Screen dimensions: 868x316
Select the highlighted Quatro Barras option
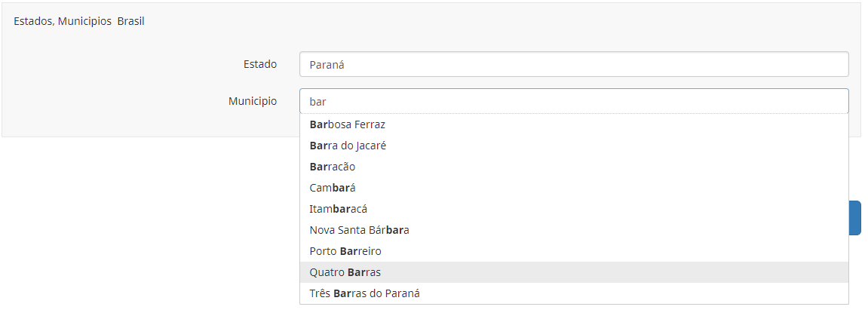pos(345,272)
